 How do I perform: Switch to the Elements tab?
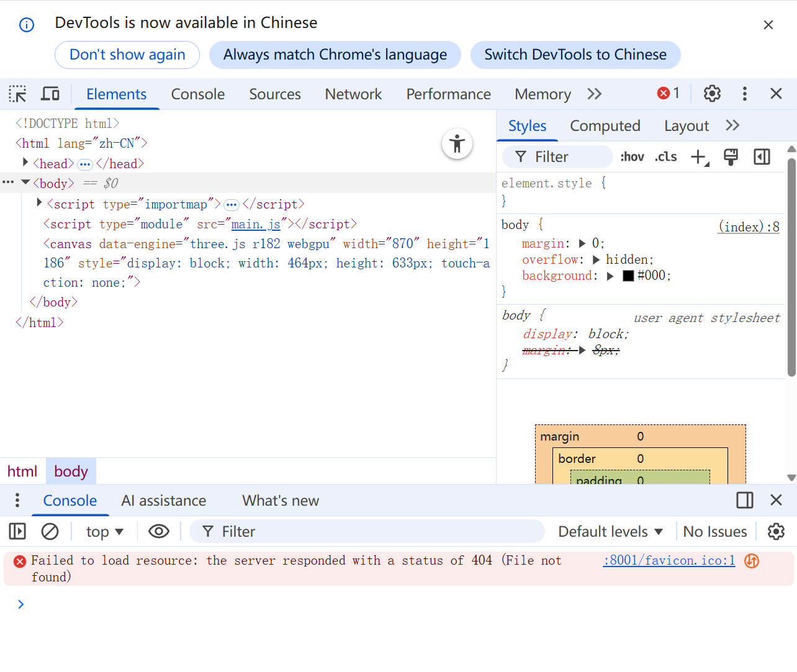(x=117, y=94)
